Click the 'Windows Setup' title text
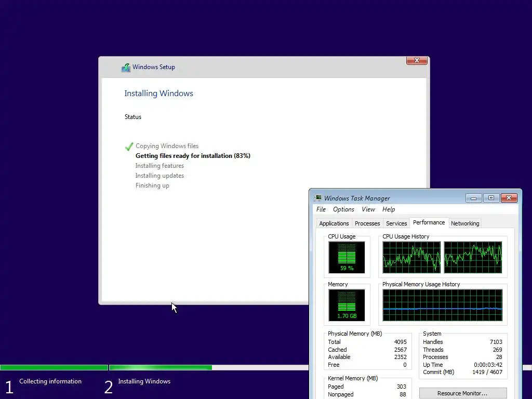This screenshot has width=532, height=399. (154, 67)
